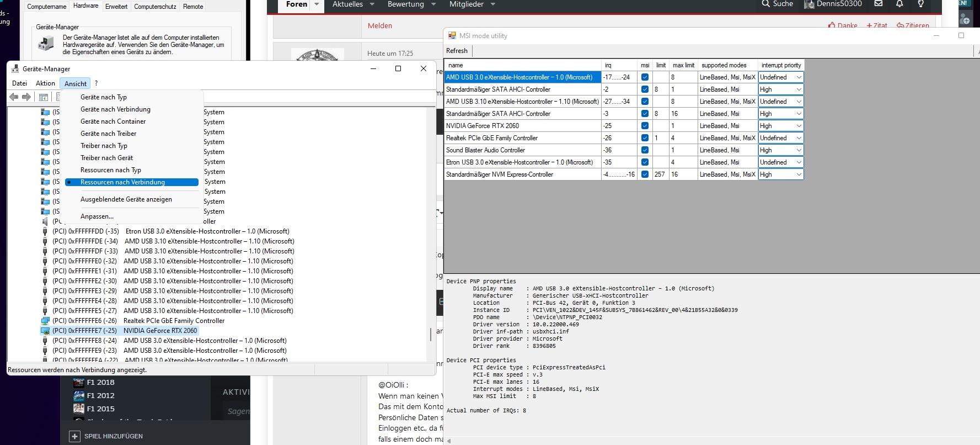Open priority dropdown for Sound Blaster Audio Controller
The image size is (980, 445).
780,150
